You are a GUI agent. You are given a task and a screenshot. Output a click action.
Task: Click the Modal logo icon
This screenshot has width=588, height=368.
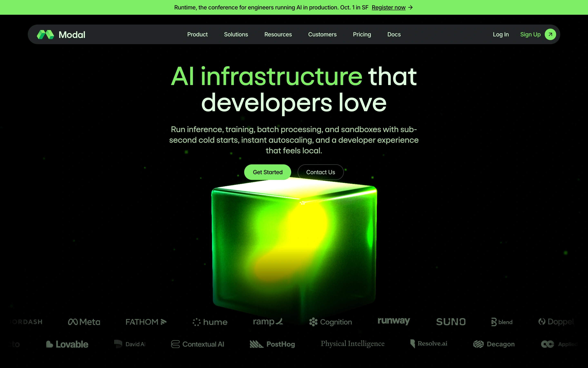[x=46, y=35]
